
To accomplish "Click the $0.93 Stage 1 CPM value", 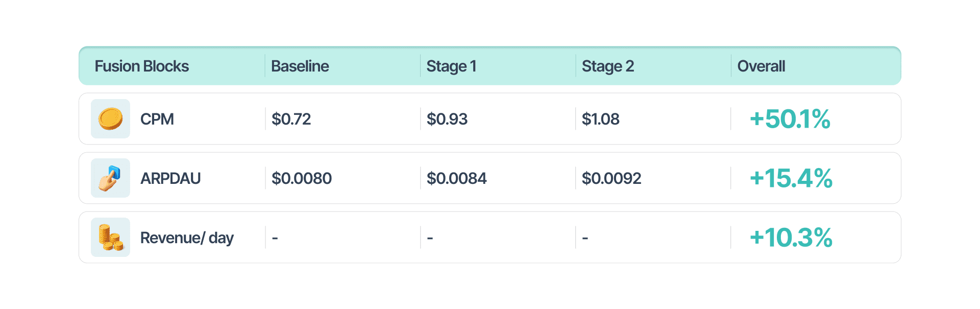I will tap(447, 119).
